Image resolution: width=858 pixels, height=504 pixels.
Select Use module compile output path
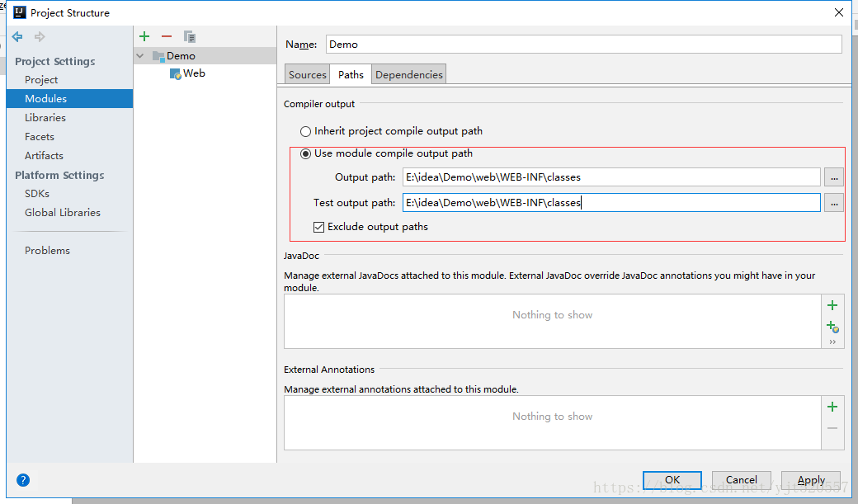tap(386, 153)
